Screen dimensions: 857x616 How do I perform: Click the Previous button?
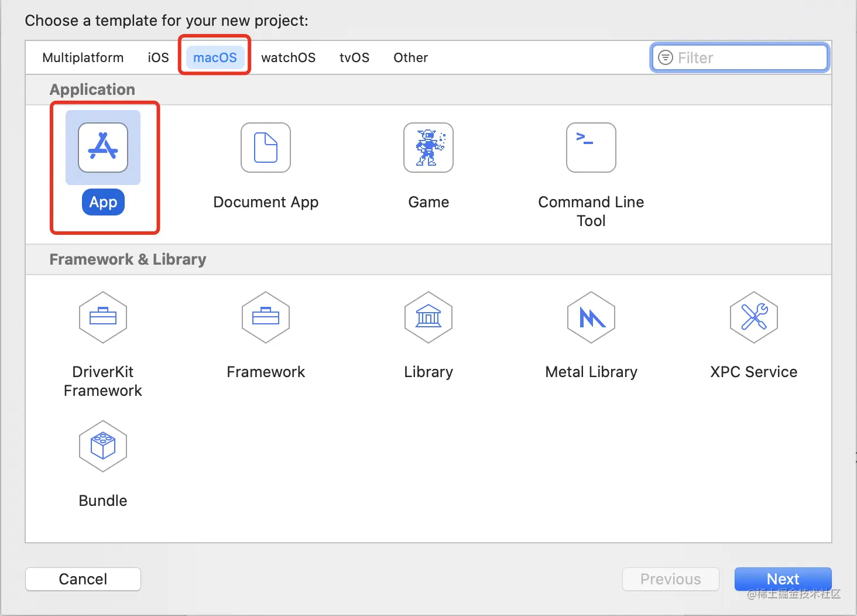click(671, 579)
